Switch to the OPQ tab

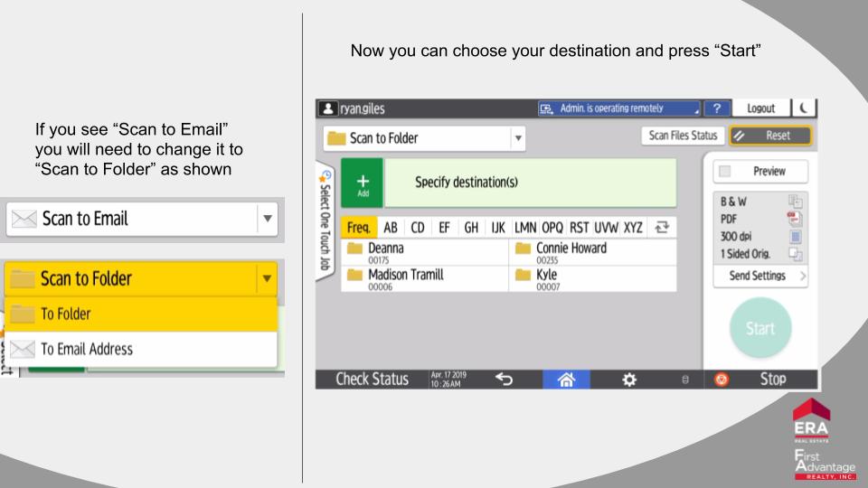pos(552,228)
